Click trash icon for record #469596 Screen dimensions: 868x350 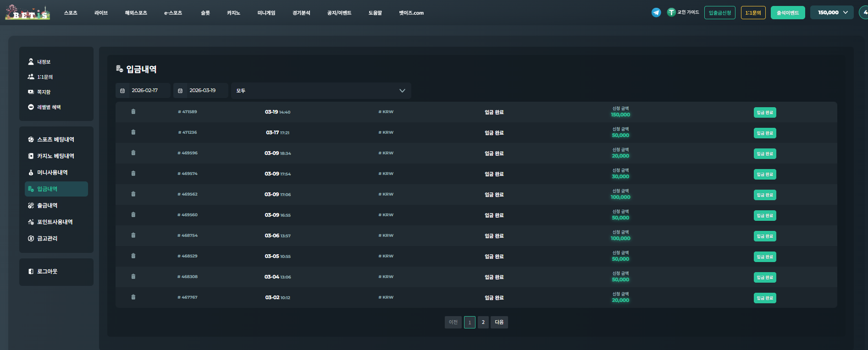(x=133, y=153)
